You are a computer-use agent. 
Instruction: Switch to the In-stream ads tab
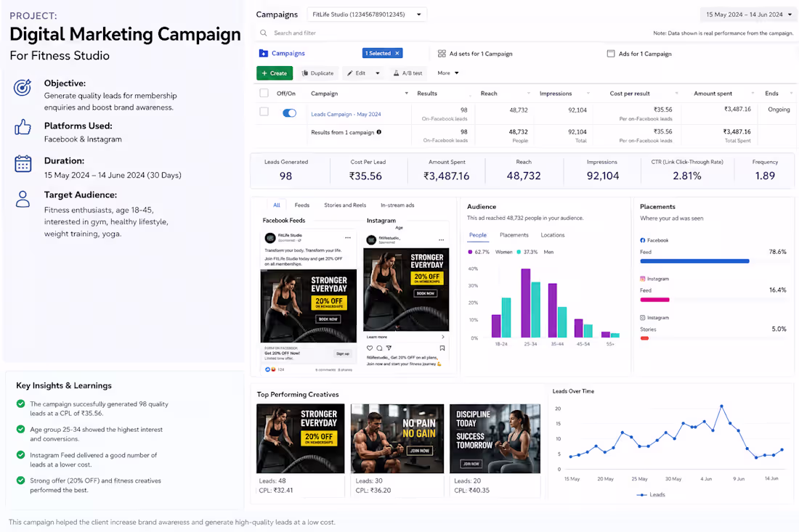[397, 205]
